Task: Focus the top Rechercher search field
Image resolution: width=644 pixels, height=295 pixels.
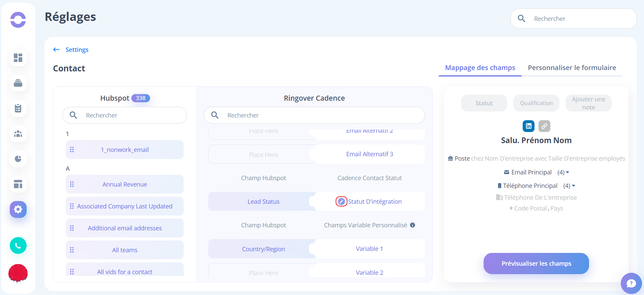Action: pyautogui.click(x=574, y=19)
